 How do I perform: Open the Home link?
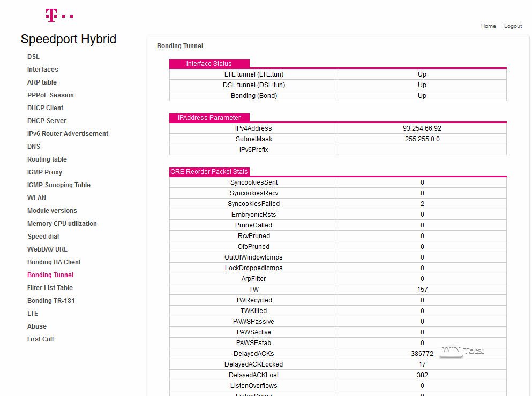pos(488,26)
